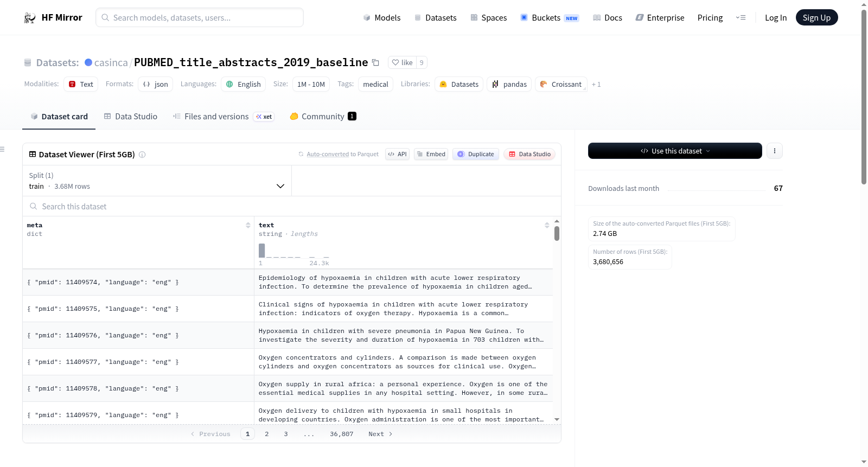Screen dimensions: 868x467
Task: Focus the search models, datasets, users field
Action: (200, 17)
